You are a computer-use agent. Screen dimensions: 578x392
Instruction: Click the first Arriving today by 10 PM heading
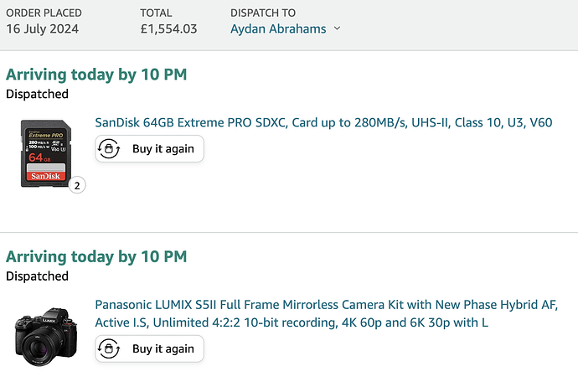[96, 75]
